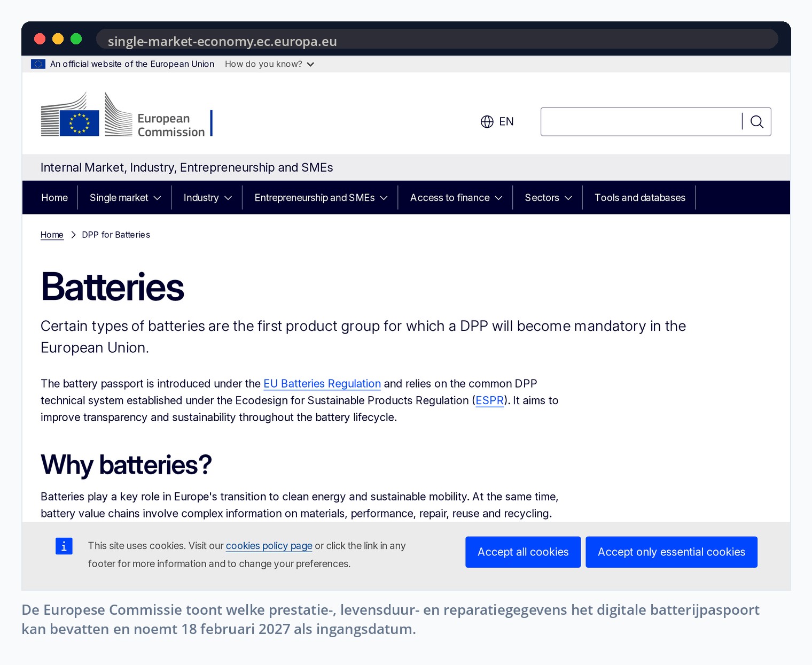Click the magnifying glass search icon
Screen dimensions: 812x665
point(756,122)
